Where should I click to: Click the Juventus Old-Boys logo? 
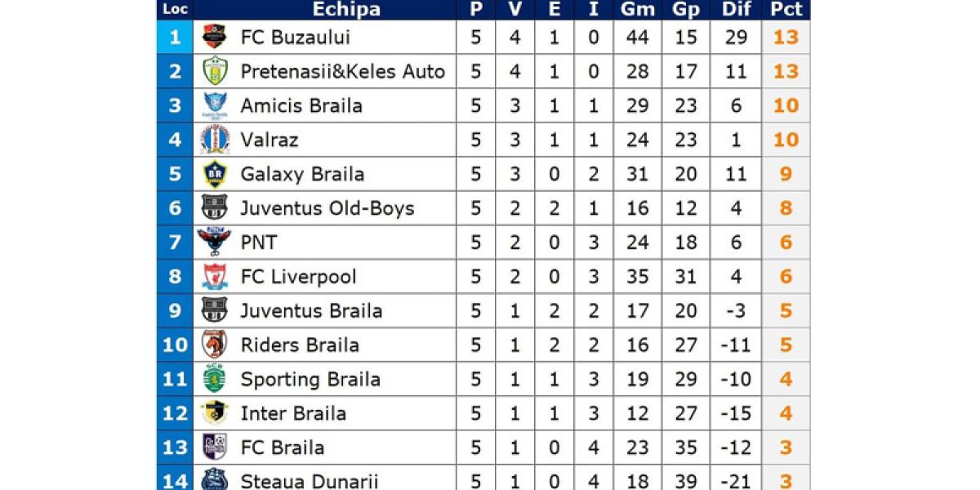coord(214,208)
